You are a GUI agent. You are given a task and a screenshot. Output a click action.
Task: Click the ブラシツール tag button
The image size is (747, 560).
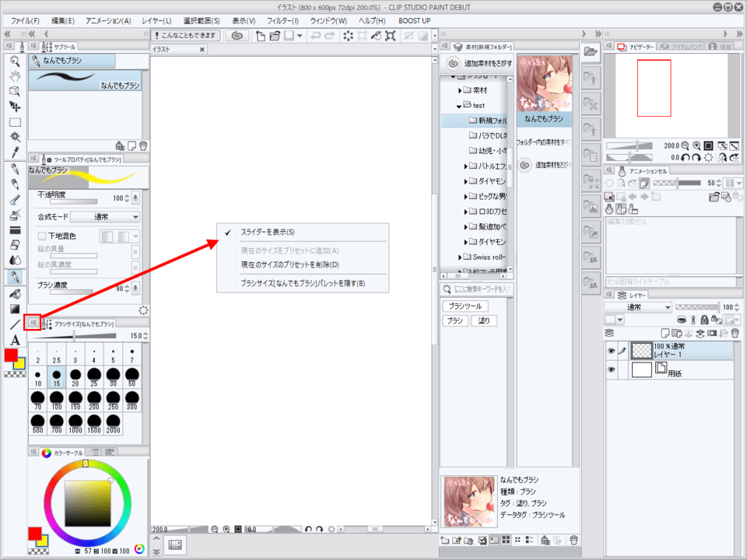(467, 306)
